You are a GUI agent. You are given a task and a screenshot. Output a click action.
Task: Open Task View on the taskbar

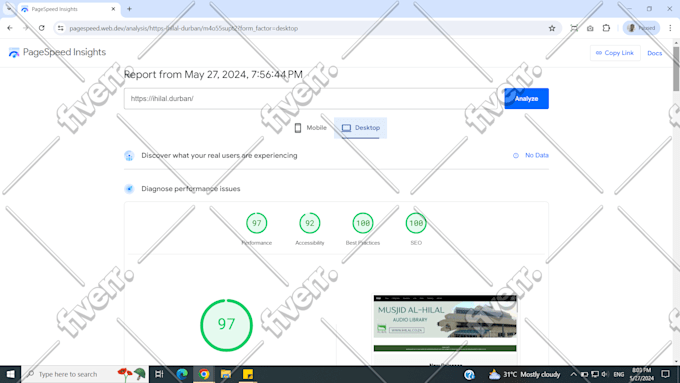[159, 374]
